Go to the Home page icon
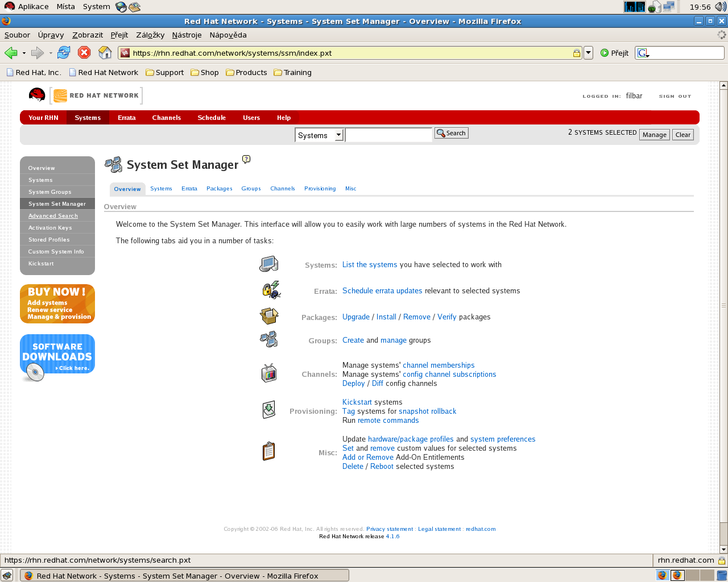Screen dimensions: 728x582 pyautogui.click(x=105, y=53)
